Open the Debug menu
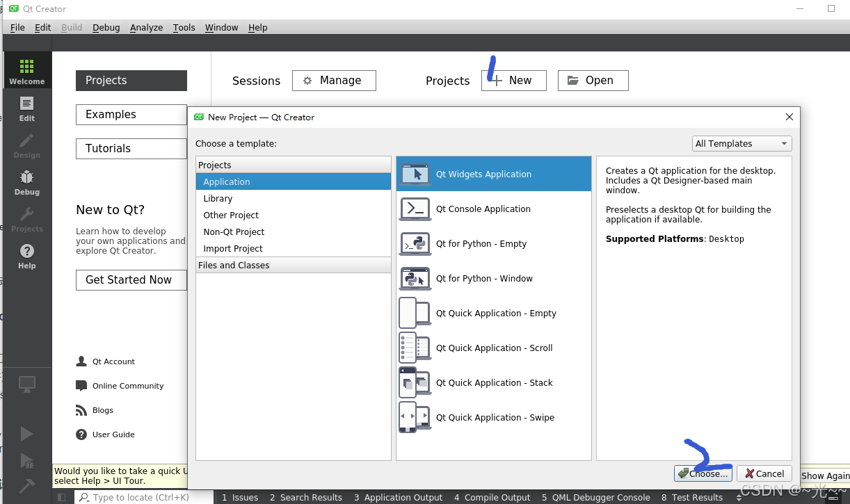The image size is (850, 504). coord(106,27)
